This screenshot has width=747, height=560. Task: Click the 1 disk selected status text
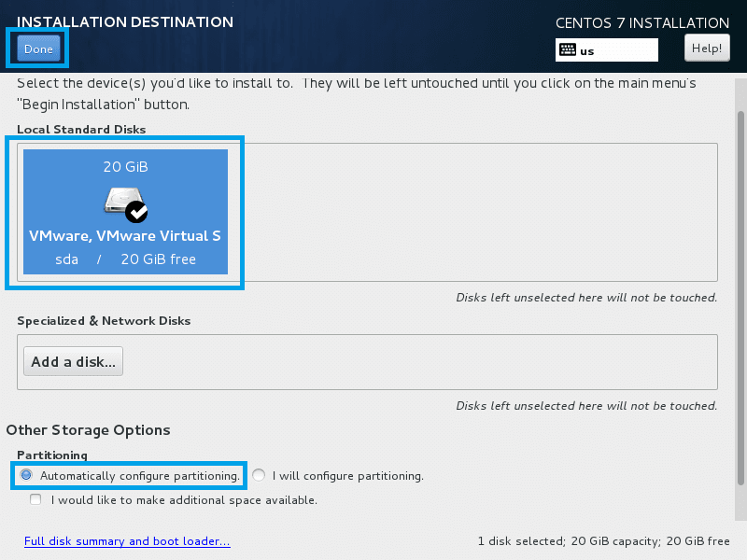(x=603, y=541)
